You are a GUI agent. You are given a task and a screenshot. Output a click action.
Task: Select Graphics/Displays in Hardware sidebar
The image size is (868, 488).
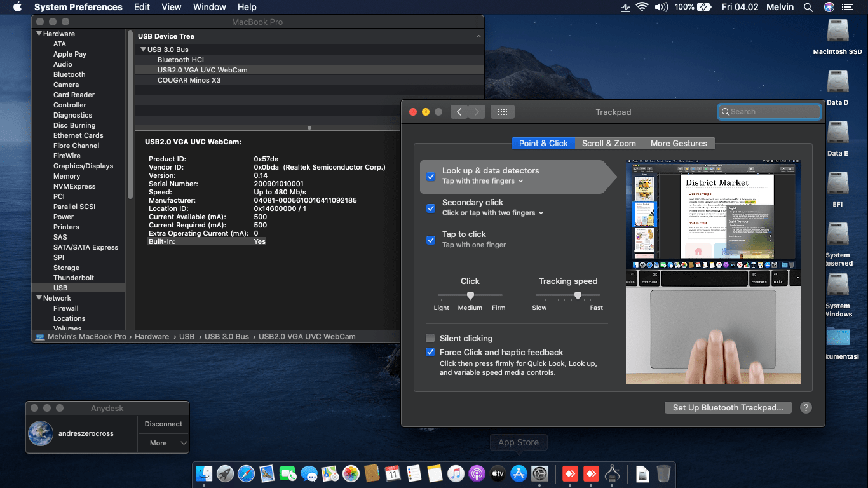83,166
